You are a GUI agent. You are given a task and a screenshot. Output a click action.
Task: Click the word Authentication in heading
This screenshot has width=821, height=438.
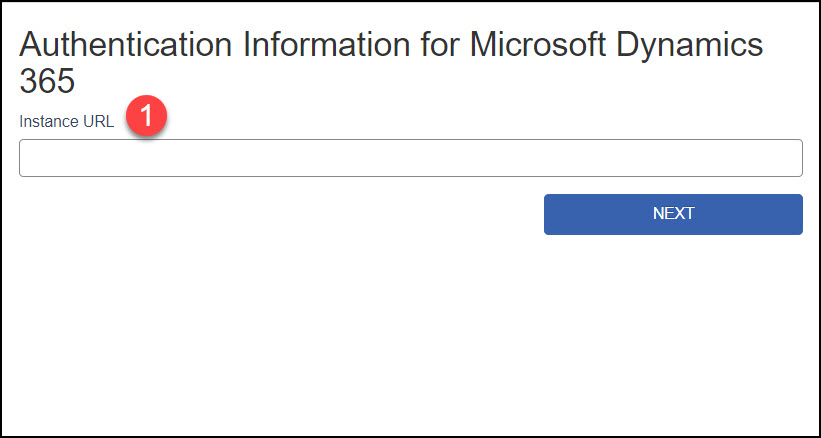[x=126, y=44]
